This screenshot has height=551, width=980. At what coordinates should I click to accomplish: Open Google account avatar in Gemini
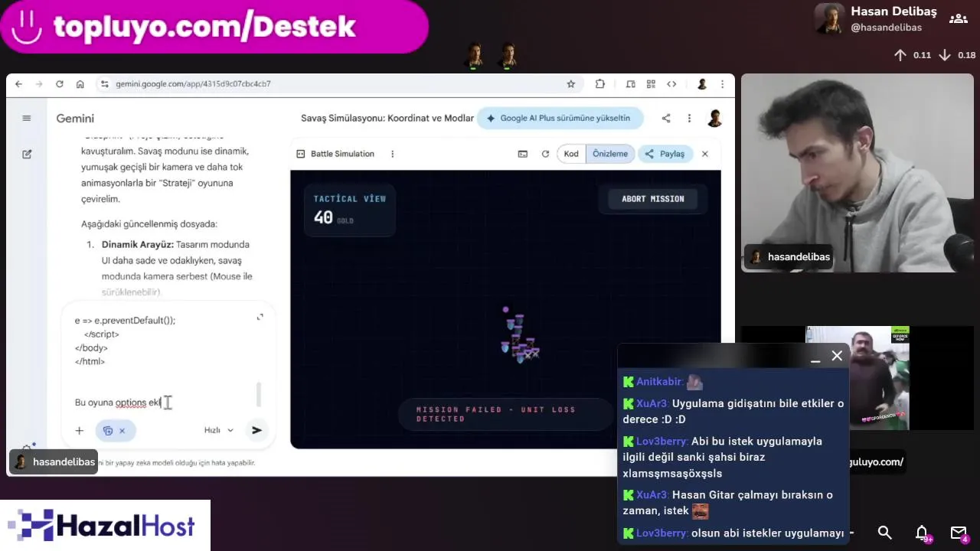pyautogui.click(x=714, y=119)
